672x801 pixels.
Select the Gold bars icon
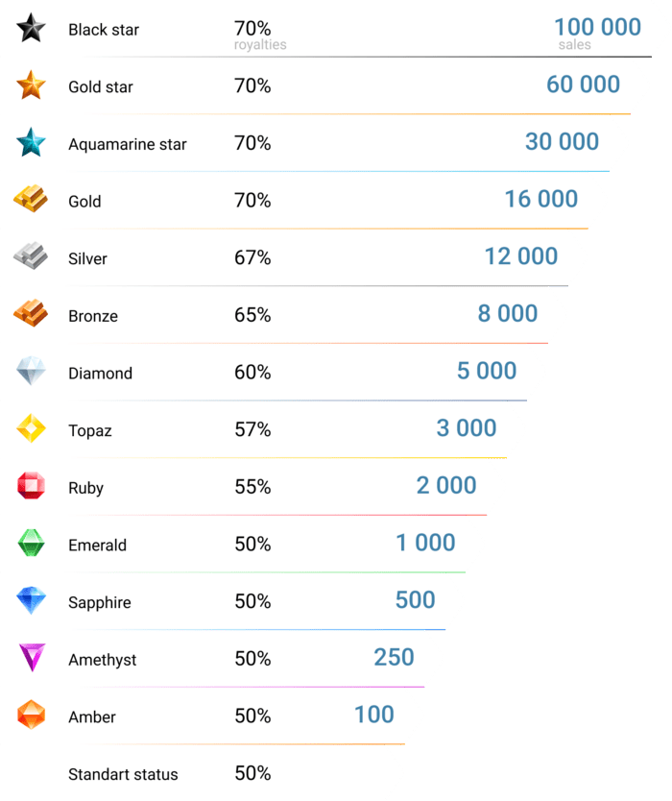point(31,201)
